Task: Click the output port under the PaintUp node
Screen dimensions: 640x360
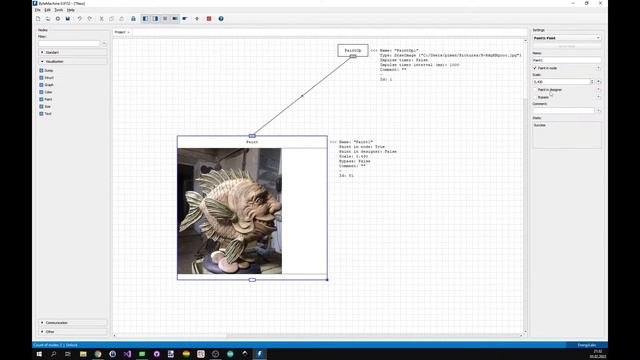Action: click(353, 57)
